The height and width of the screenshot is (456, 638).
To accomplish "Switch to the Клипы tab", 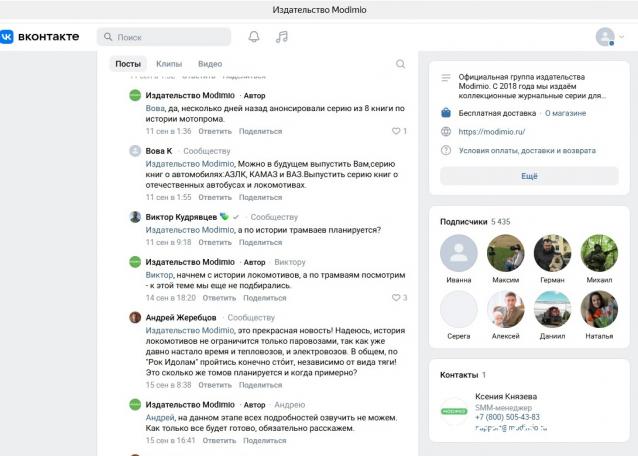I will pos(169,64).
